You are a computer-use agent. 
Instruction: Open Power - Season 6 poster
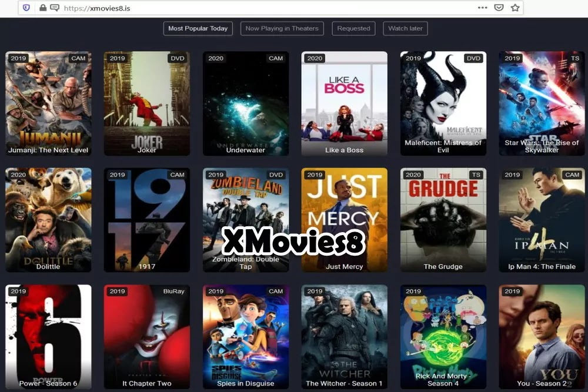48,337
